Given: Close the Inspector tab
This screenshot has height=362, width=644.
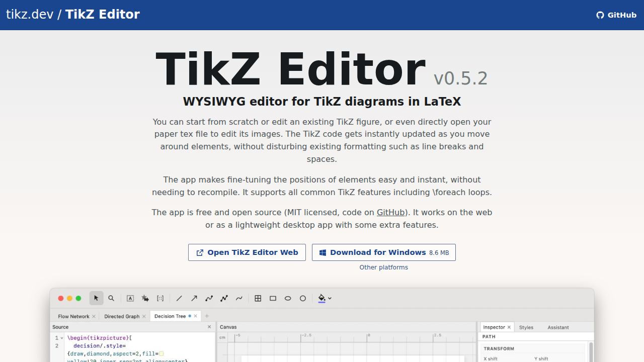Looking at the screenshot, I should 509,327.
